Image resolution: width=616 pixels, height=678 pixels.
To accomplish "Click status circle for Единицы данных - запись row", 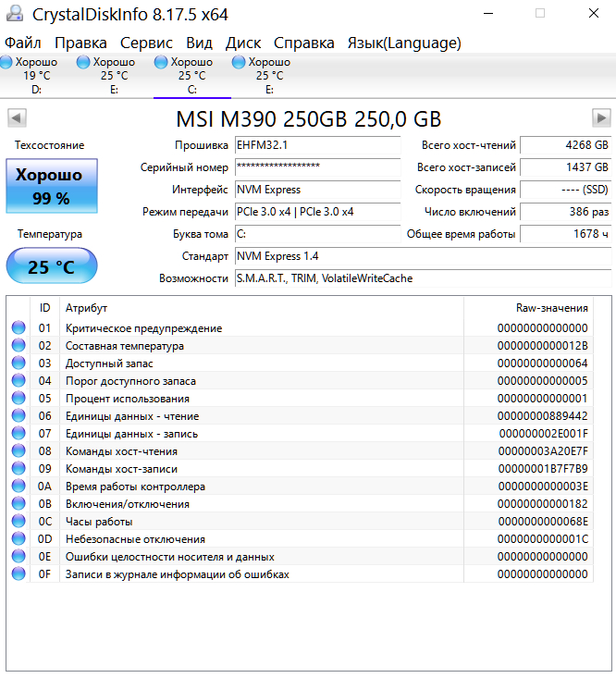I will pos(18,433).
